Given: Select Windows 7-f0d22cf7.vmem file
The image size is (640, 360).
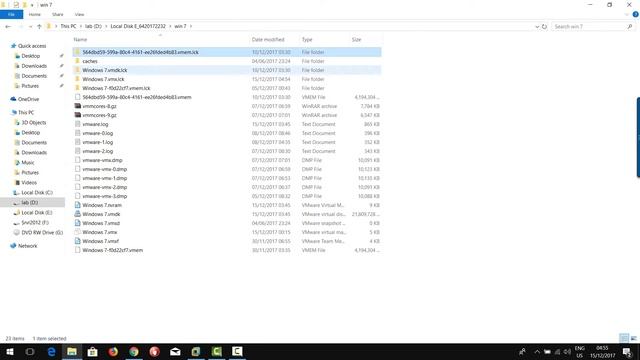Looking at the screenshot, I should click(112, 250).
